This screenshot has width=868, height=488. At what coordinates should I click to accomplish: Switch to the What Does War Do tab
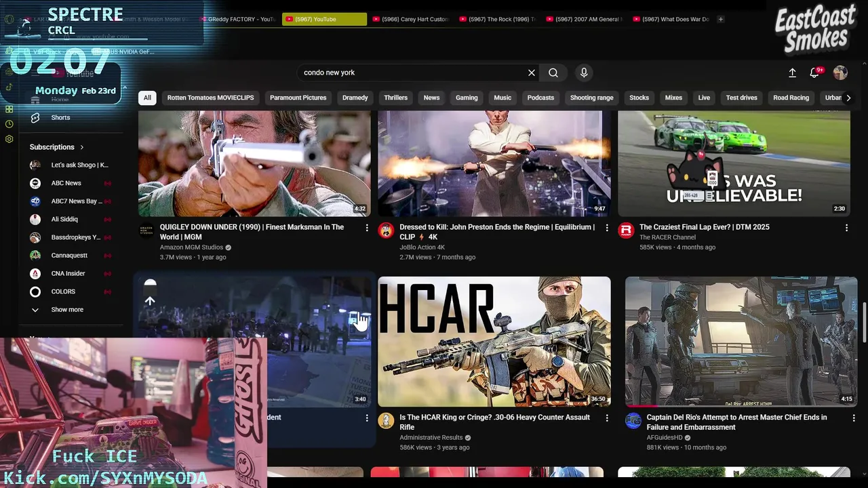coord(671,19)
